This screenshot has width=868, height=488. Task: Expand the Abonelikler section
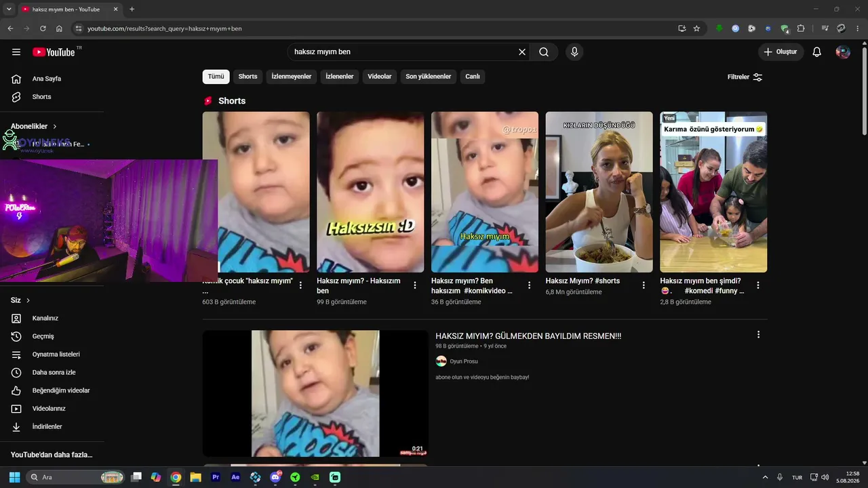[x=34, y=127]
